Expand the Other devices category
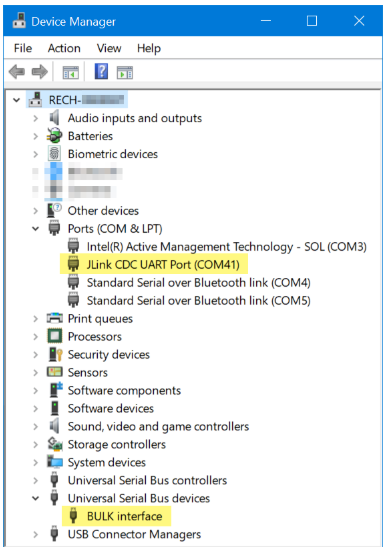 (x=36, y=211)
